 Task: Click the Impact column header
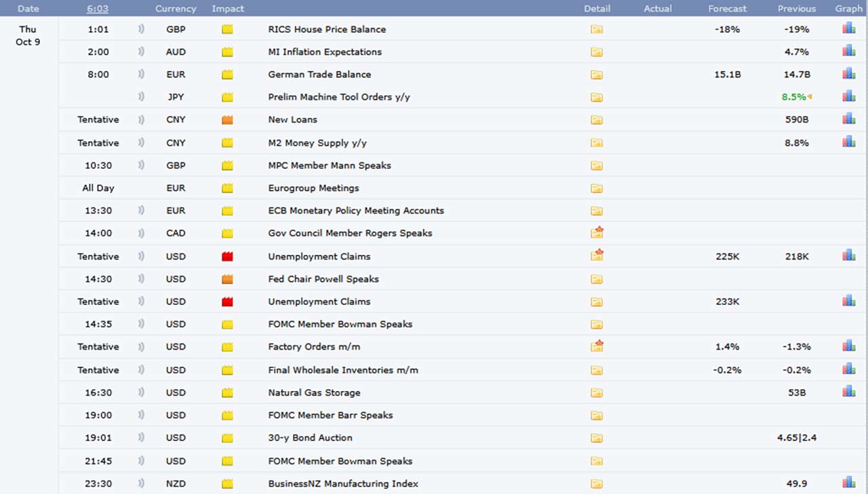click(228, 9)
